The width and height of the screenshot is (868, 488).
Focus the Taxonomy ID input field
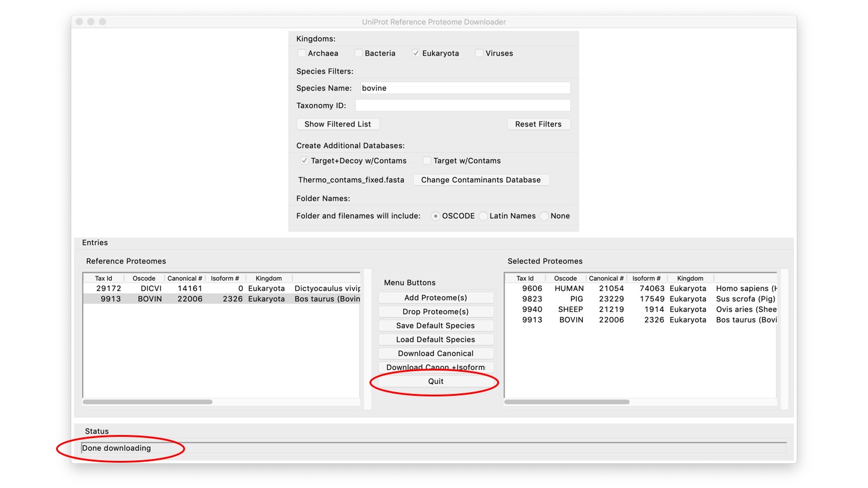click(x=463, y=105)
